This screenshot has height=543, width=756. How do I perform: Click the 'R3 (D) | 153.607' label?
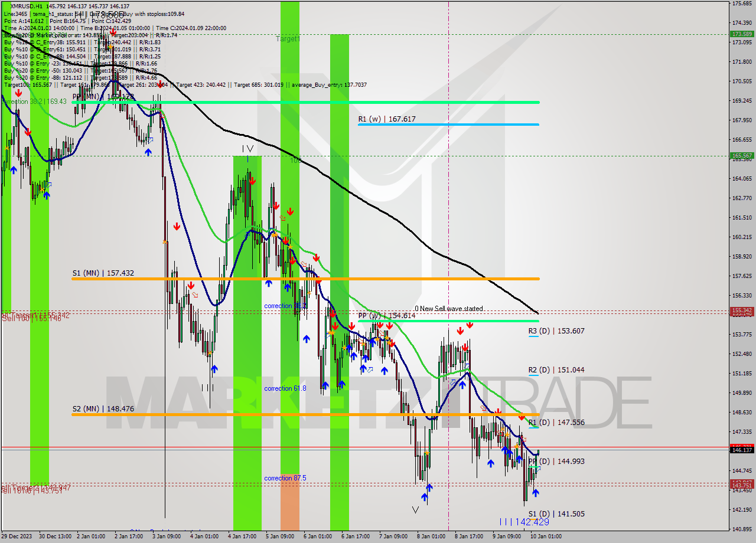556,331
